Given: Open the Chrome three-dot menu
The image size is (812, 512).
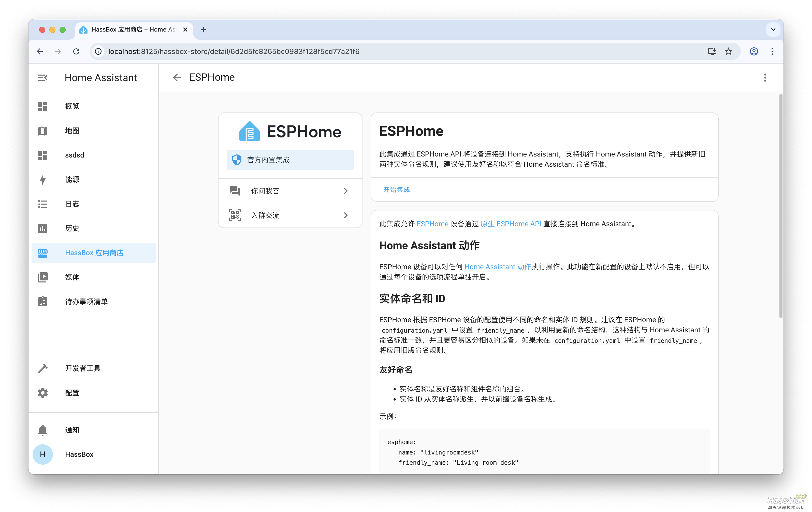Looking at the screenshot, I should pyautogui.click(x=772, y=51).
